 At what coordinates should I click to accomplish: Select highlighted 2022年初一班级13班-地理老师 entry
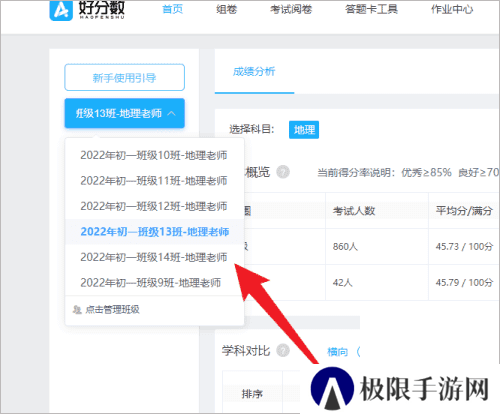155,232
